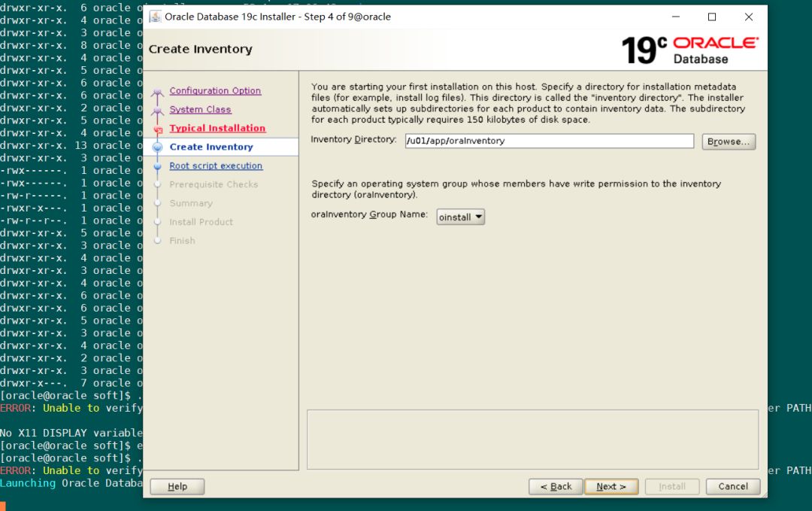Browse for the inventory directory
Screen dimensions: 812x511
point(729,141)
